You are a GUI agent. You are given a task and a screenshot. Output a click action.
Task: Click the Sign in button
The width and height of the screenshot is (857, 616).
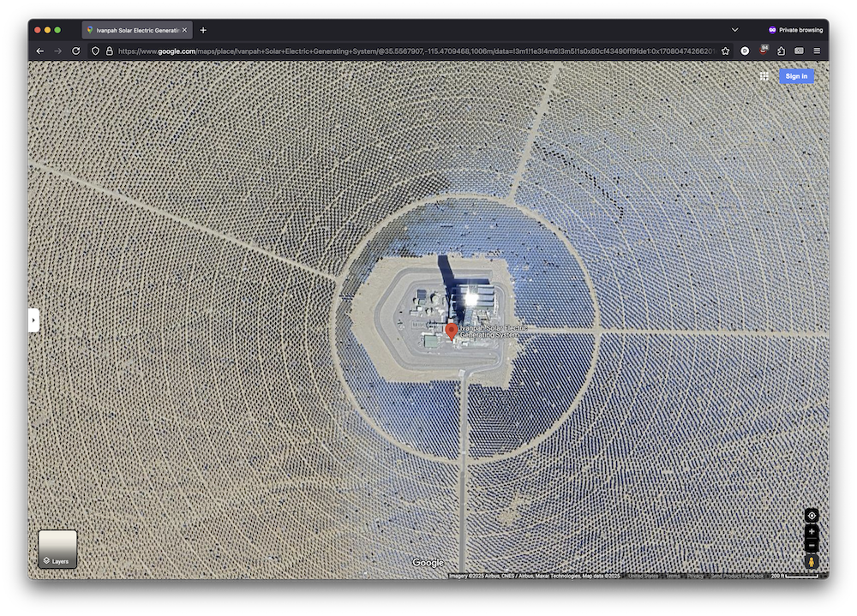[796, 76]
